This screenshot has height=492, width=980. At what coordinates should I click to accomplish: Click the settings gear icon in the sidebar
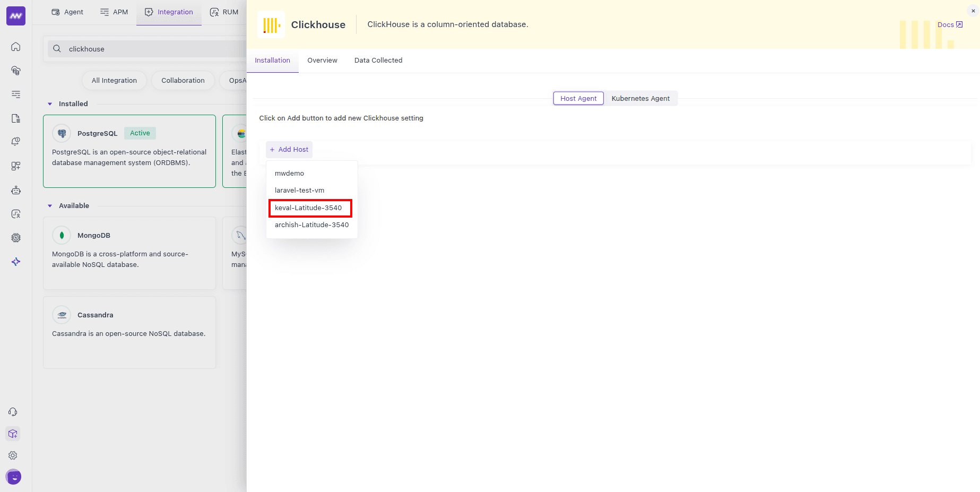(x=13, y=455)
